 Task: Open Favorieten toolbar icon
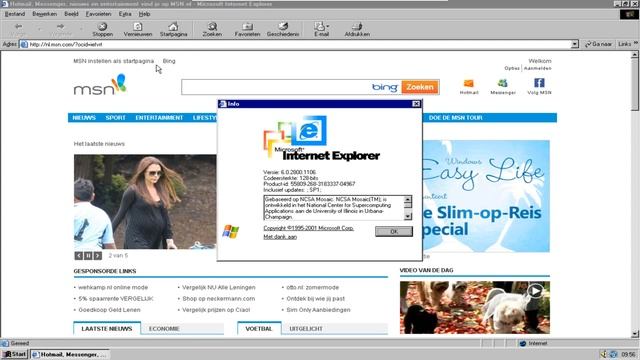(x=247, y=27)
